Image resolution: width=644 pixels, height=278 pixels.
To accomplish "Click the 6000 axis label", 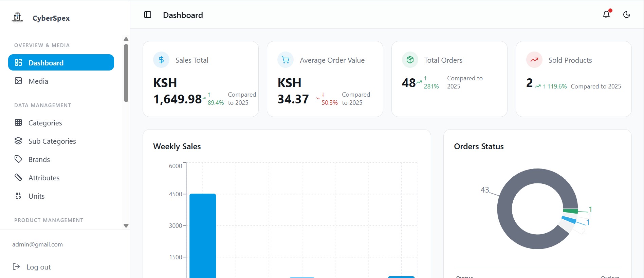I will click(176, 166).
